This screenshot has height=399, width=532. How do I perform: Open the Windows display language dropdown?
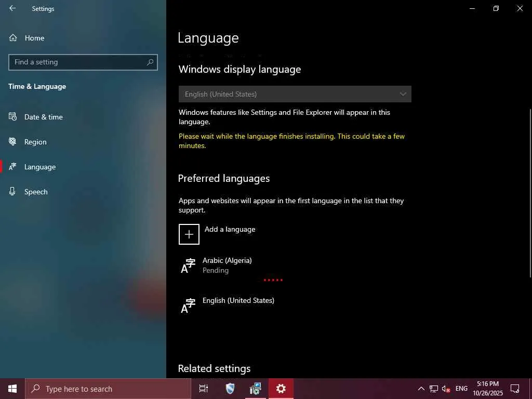click(295, 94)
